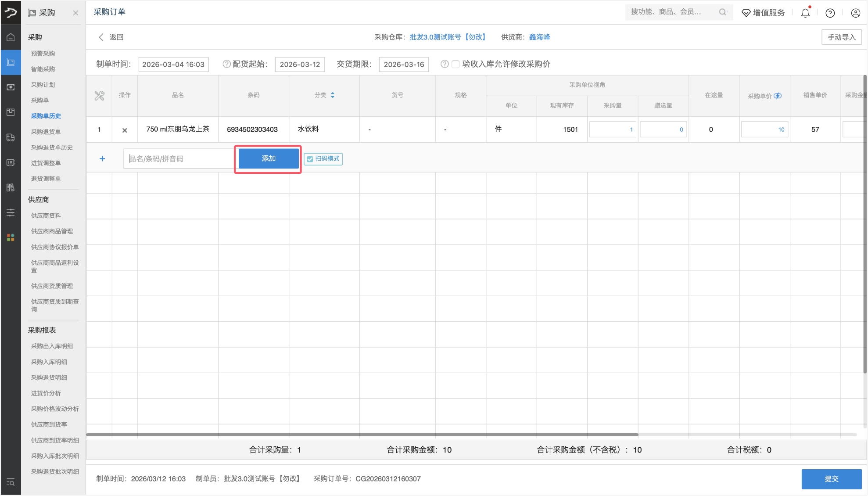The image size is (868, 496).
Task: Click the table settings wrench icon
Action: click(x=100, y=95)
